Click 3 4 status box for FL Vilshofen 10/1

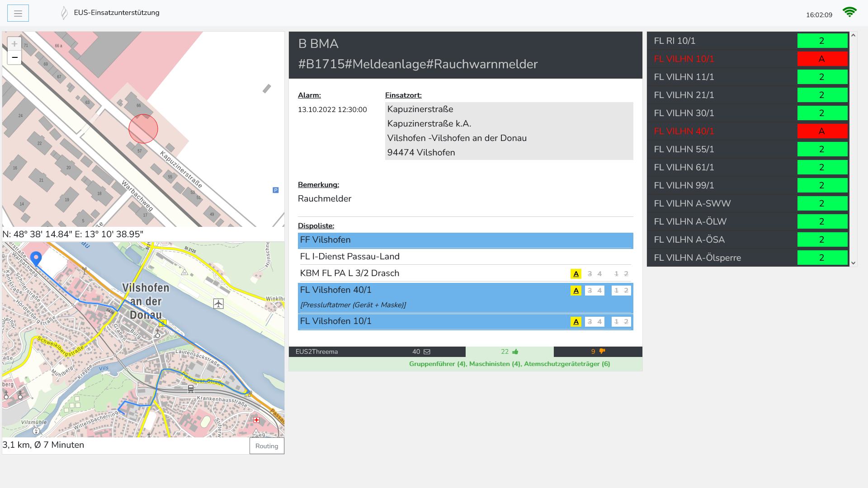594,322
